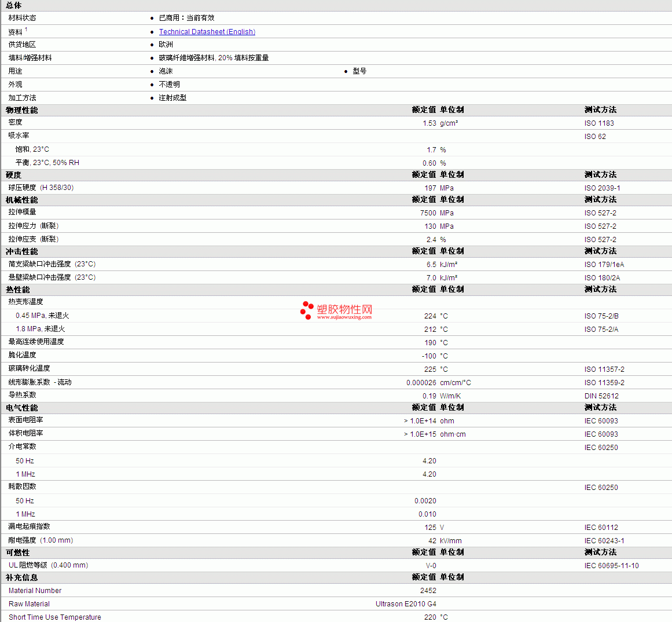Select the > 1.0E+15 volume resistivity value
This screenshot has height=622, width=672.
pyautogui.click(x=420, y=434)
